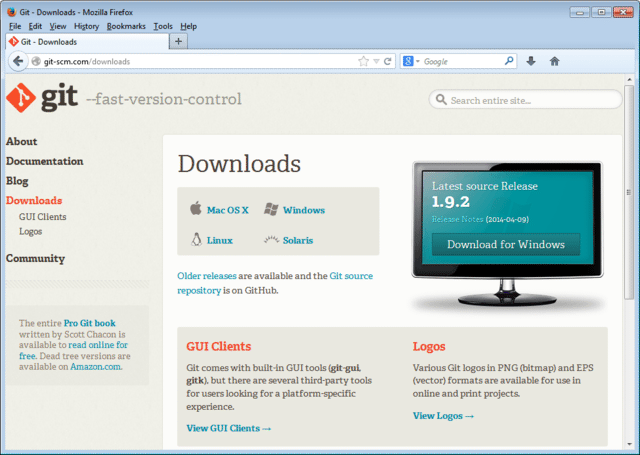Go to Community in sidebar
Screen dimensions: 640x455
(35, 258)
